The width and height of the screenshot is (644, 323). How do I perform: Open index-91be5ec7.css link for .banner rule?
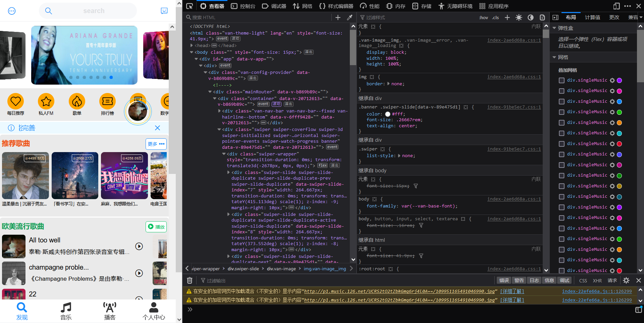pos(514,107)
